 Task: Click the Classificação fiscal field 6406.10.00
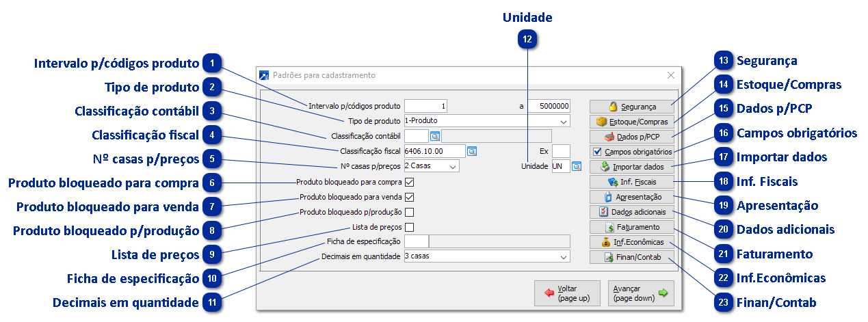pyautogui.click(x=435, y=151)
